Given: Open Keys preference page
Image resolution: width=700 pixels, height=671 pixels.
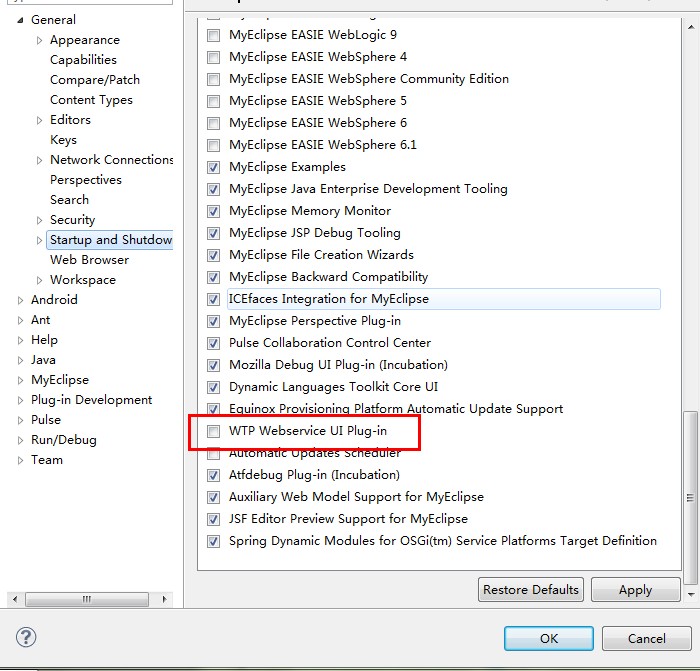Looking at the screenshot, I should click(x=63, y=140).
